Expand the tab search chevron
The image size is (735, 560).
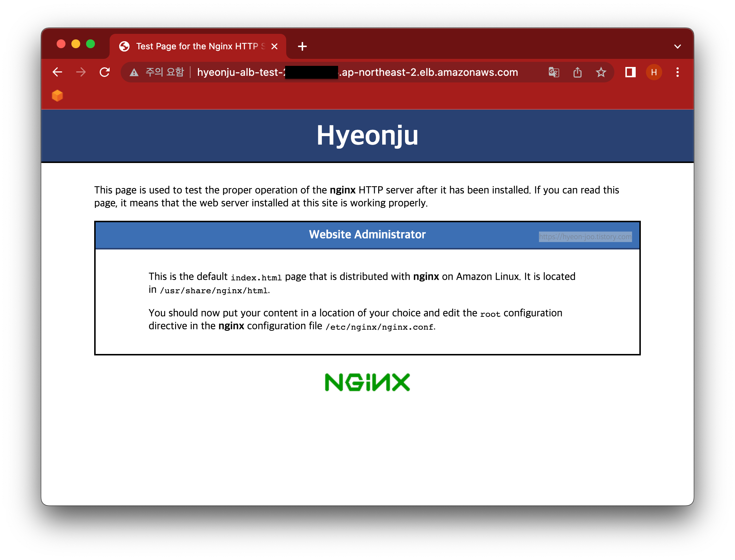pyautogui.click(x=677, y=46)
